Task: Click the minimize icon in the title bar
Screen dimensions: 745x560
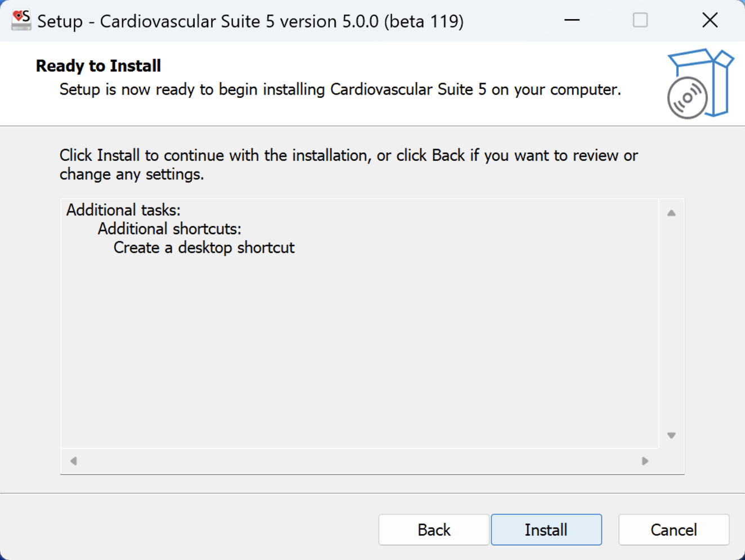Action: [x=572, y=20]
